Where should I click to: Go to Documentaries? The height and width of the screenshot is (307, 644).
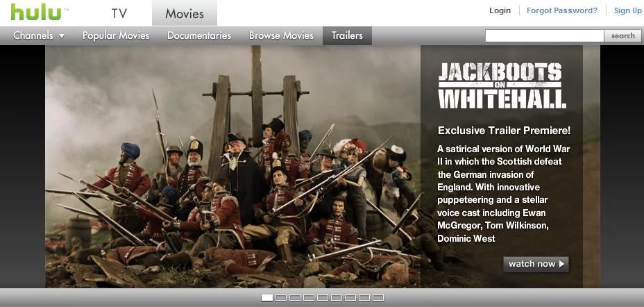pyautogui.click(x=199, y=35)
